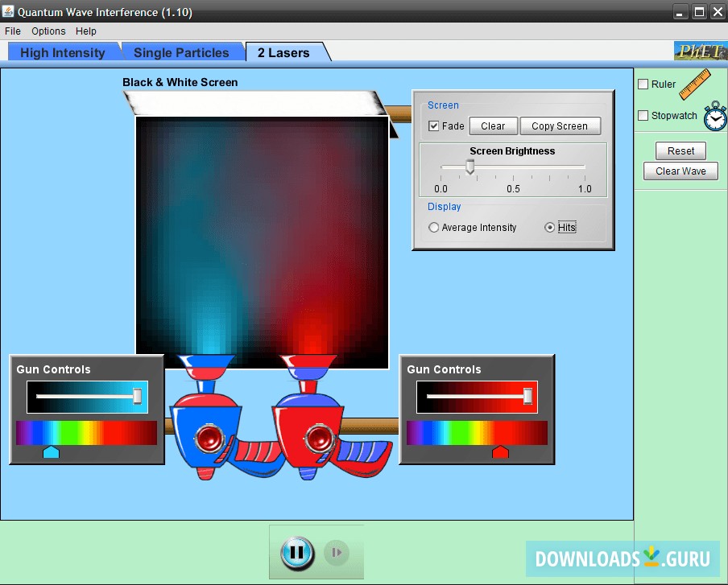Uncheck the Fade checkbox
The height and width of the screenshot is (585, 728).
[x=434, y=126]
